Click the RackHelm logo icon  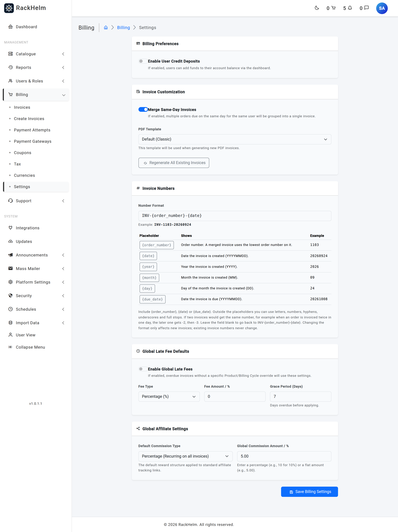point(9,8)
